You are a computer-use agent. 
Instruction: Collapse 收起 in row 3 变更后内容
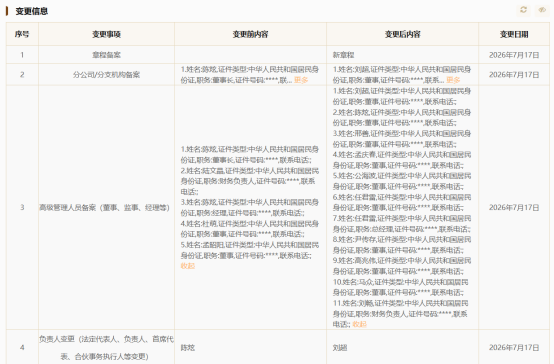pos(360,324)
